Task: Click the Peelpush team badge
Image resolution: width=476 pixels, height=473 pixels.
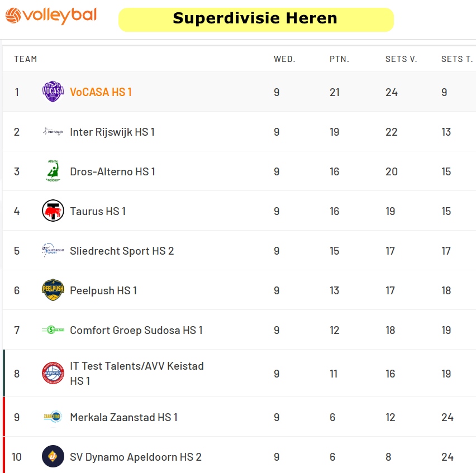Action: point(53,290)
